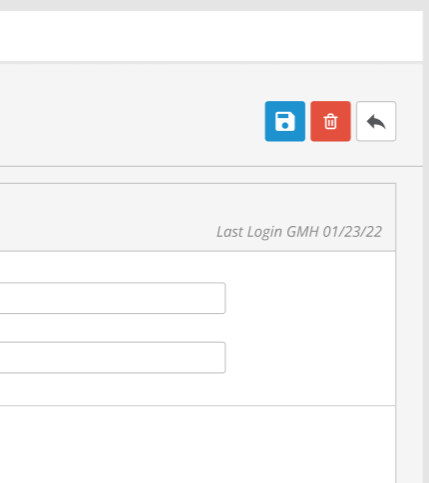The width and height of the screenshot is (429, 483).
Task: Click the red trash Delete button
Action: (330, 121)
